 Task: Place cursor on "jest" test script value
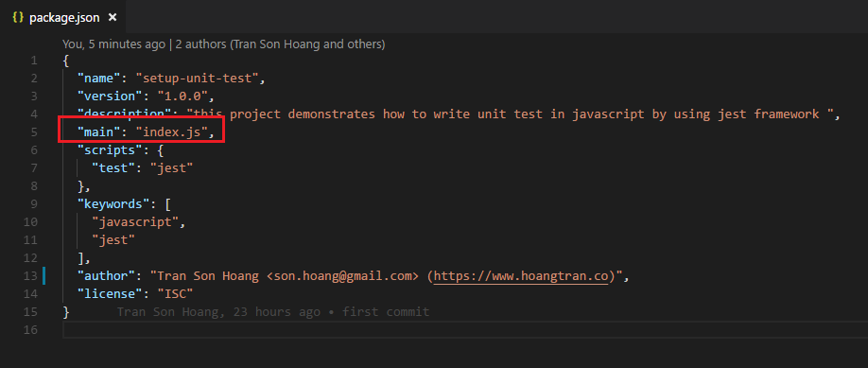click(x=171, y=168)
